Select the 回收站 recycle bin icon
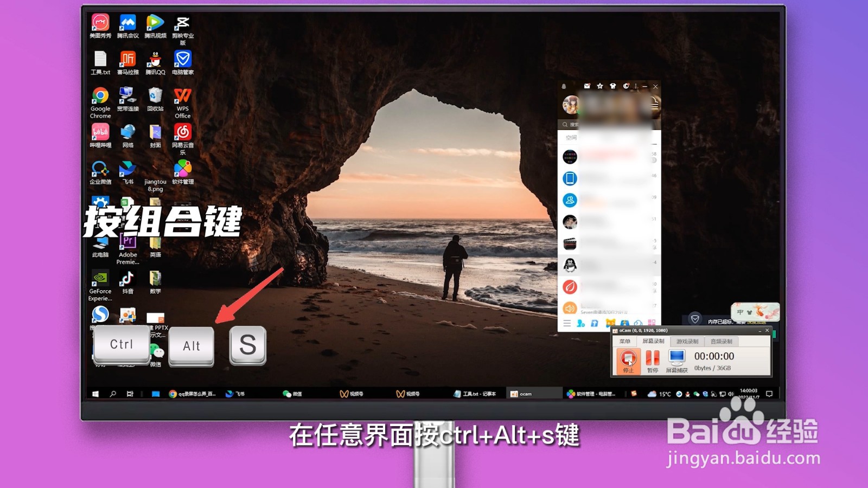The height and width of the screenshot is (488, 868). point(155,100)
